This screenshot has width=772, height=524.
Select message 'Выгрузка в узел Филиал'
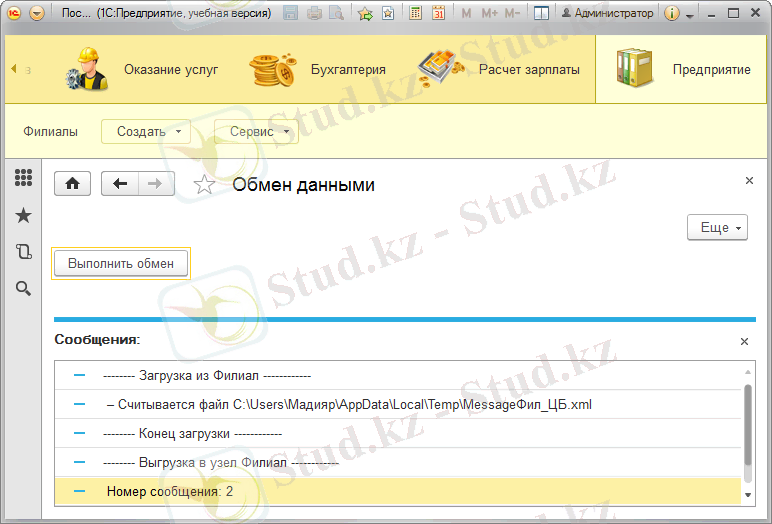click(x=397, y=462)
